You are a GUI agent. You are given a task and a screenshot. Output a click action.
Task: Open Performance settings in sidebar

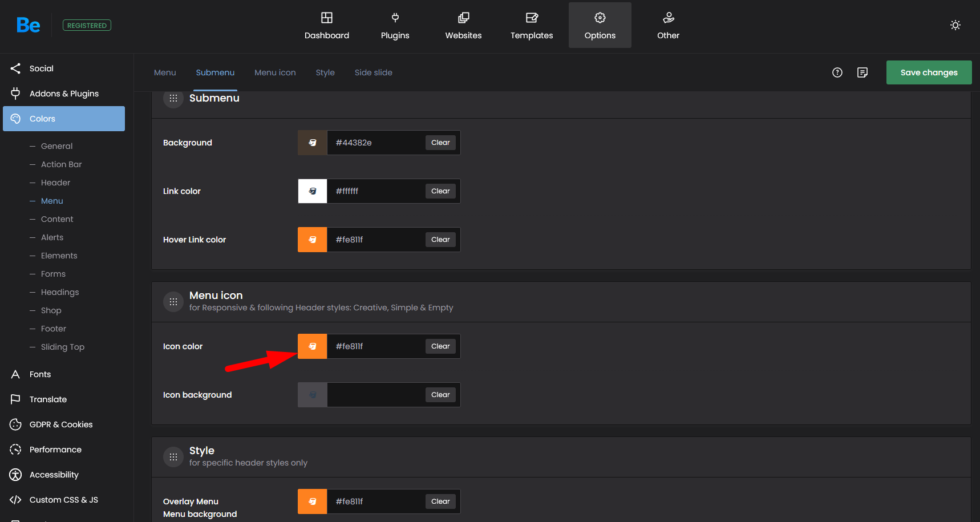(x=64, y=450)
